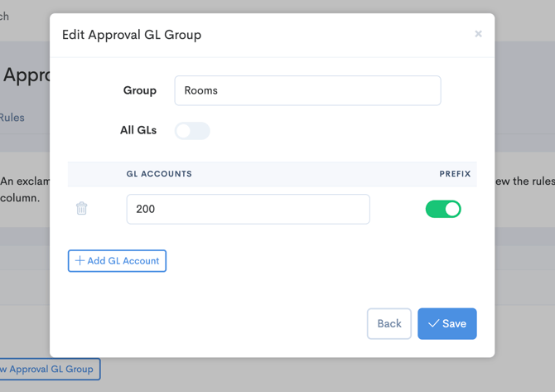555x392 pixels.
Task: Click the New Approval GL Group button
Action: pos(48,369)
